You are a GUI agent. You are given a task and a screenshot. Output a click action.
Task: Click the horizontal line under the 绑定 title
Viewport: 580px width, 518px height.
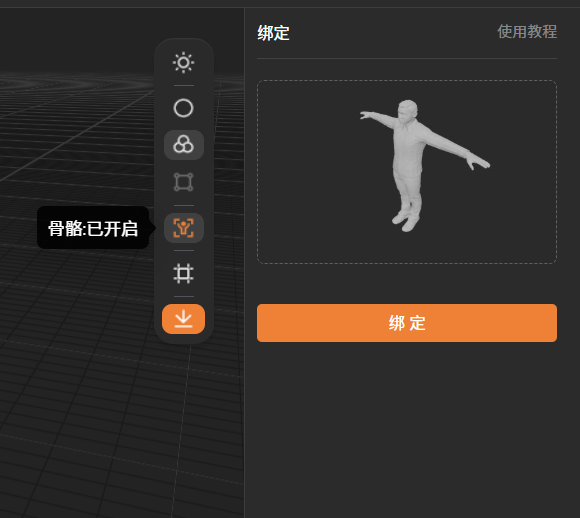point(407,58)
